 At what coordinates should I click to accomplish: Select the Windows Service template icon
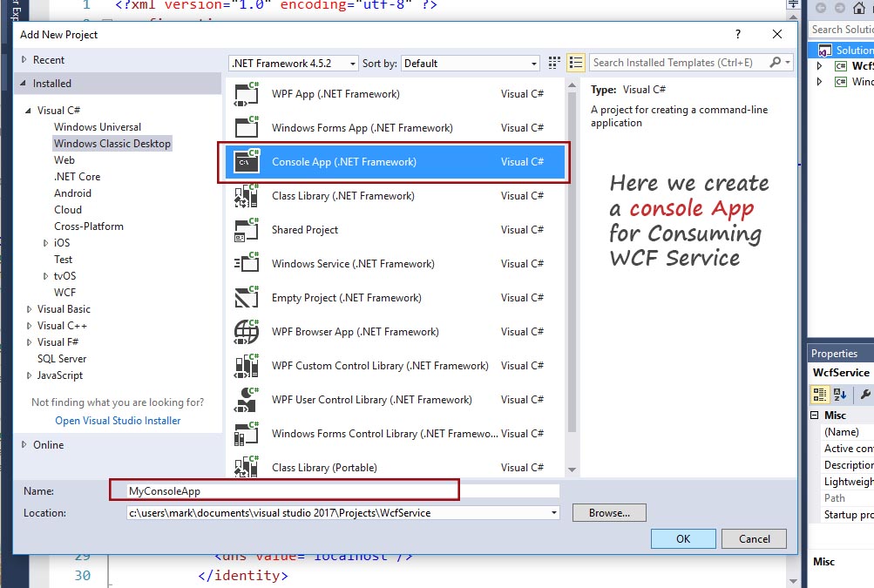click(x=247, y=264)
